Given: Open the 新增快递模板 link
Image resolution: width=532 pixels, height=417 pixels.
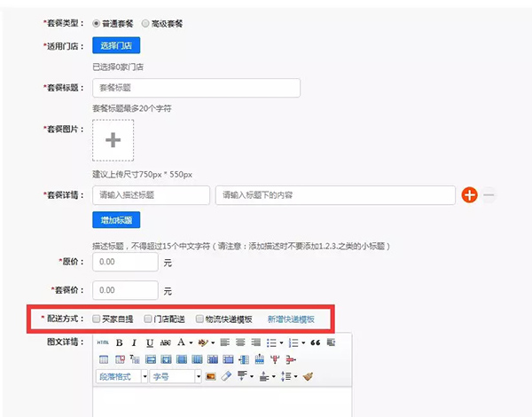Looking at the screenshot, I should [x=291, y=319].
